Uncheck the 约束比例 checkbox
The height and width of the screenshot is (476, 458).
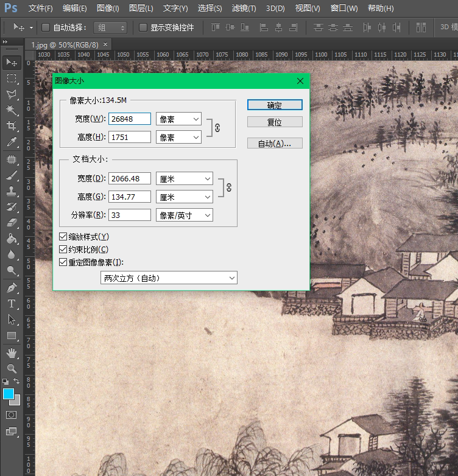(x=63, y=249)
